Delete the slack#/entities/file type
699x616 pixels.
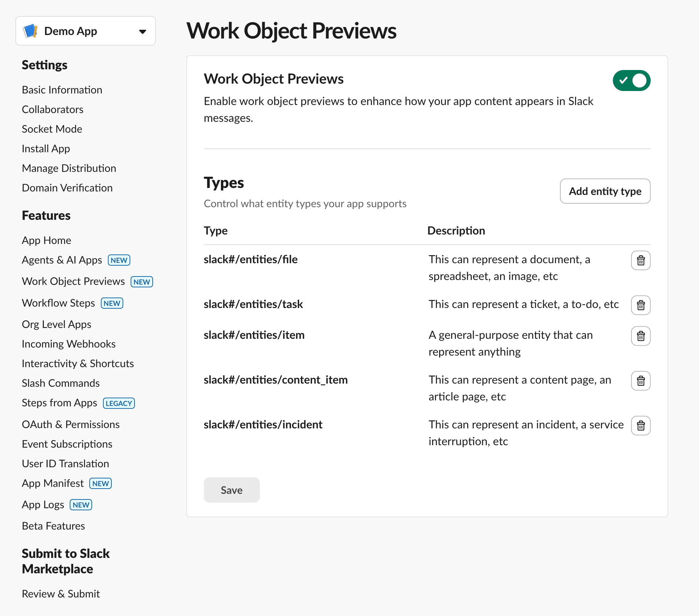(641, 260)
